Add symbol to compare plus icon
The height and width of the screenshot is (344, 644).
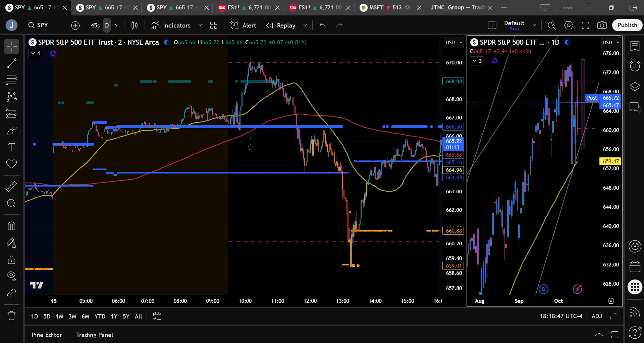click(x=75, y=26)
